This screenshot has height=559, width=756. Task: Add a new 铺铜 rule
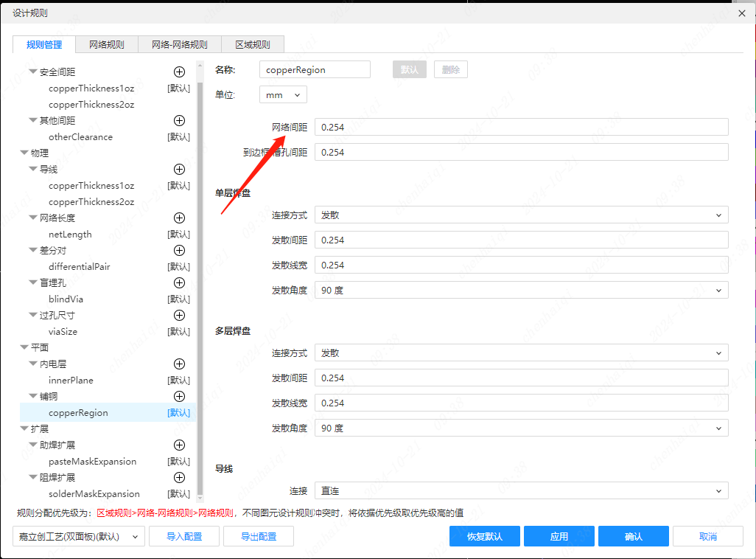click(x=179, y=397)
